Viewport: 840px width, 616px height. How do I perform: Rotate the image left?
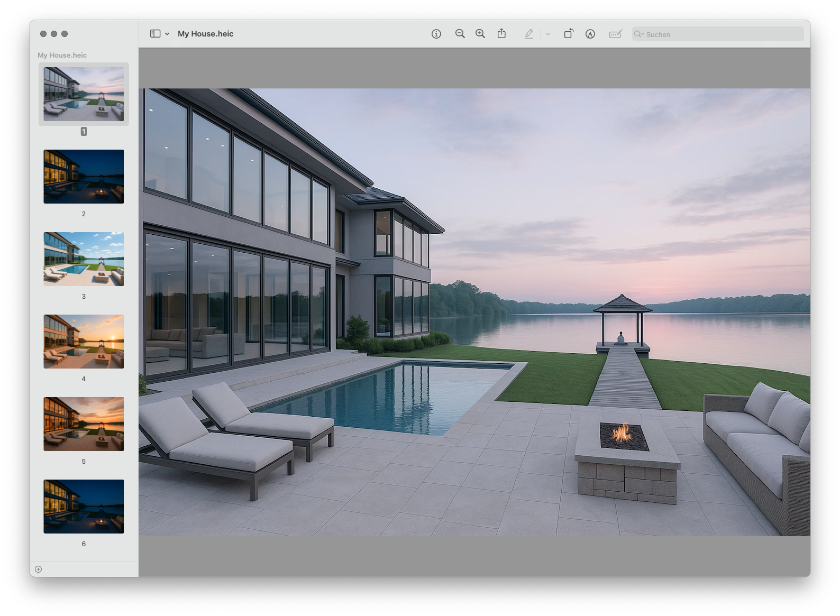click(x=569, y=34)
